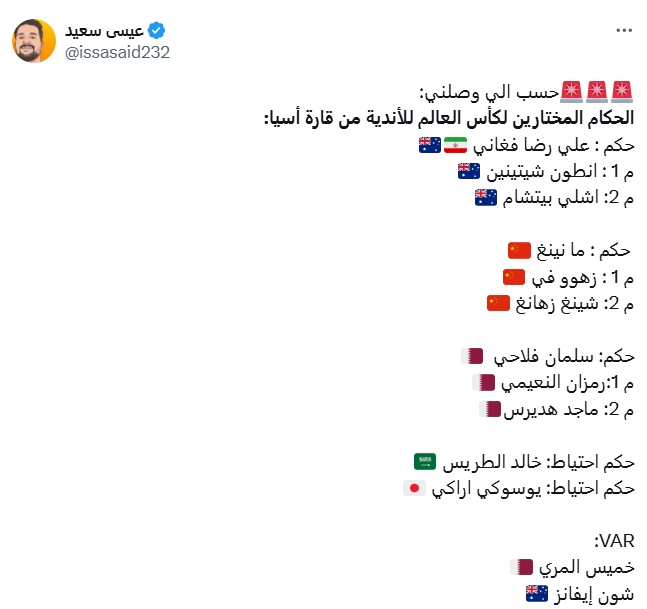Click the referee name علي رضا فغاني

[531, 146]
